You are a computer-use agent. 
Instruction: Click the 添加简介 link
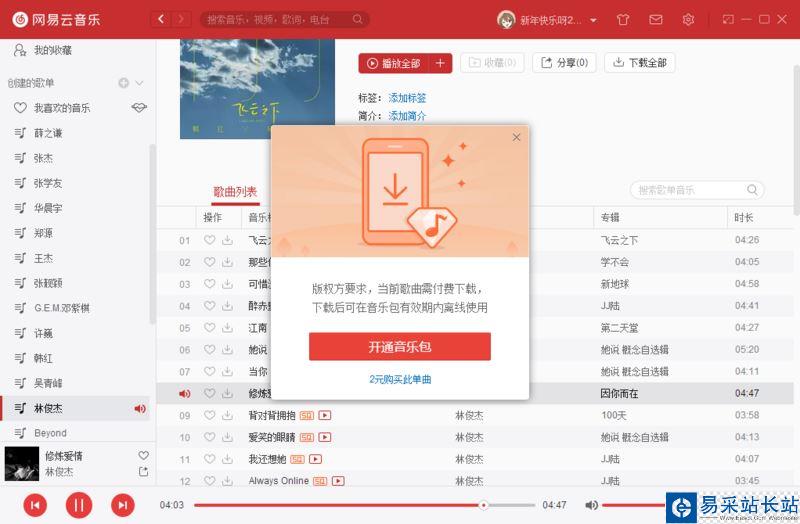click(407, 116)
